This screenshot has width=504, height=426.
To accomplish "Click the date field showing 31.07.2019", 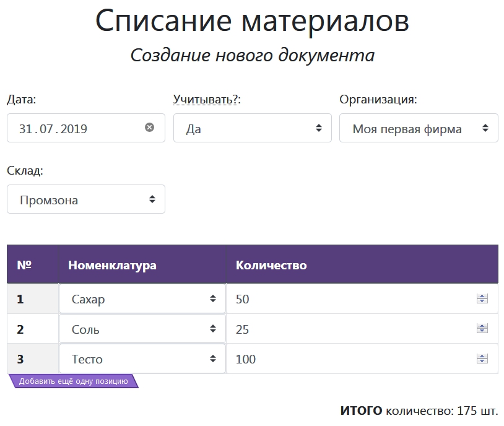I will [74, 129].
